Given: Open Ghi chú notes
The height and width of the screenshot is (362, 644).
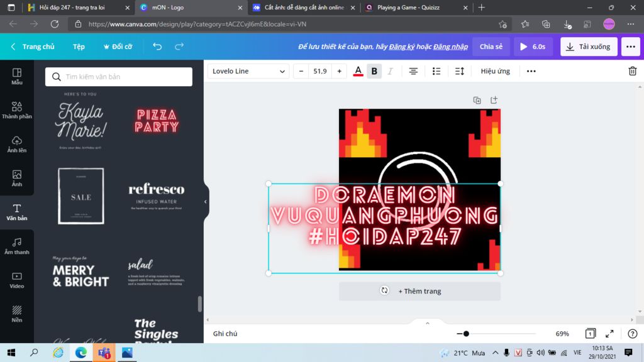Looking at the screenshot, I should [225, 334].
